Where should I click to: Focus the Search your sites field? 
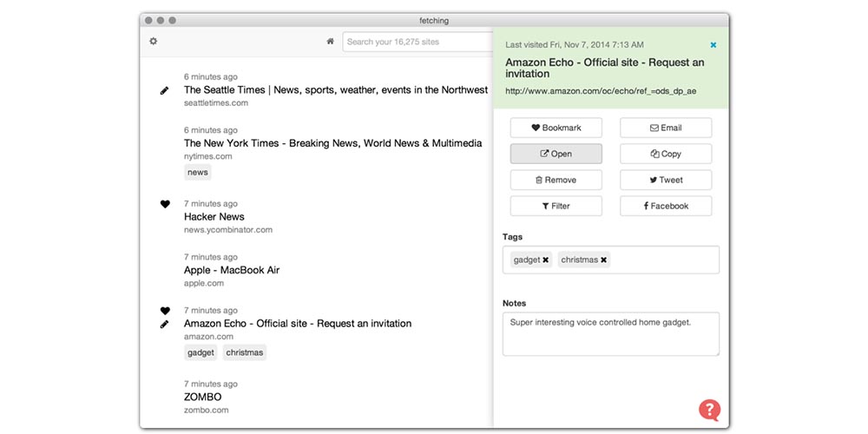tap(417, 42)
